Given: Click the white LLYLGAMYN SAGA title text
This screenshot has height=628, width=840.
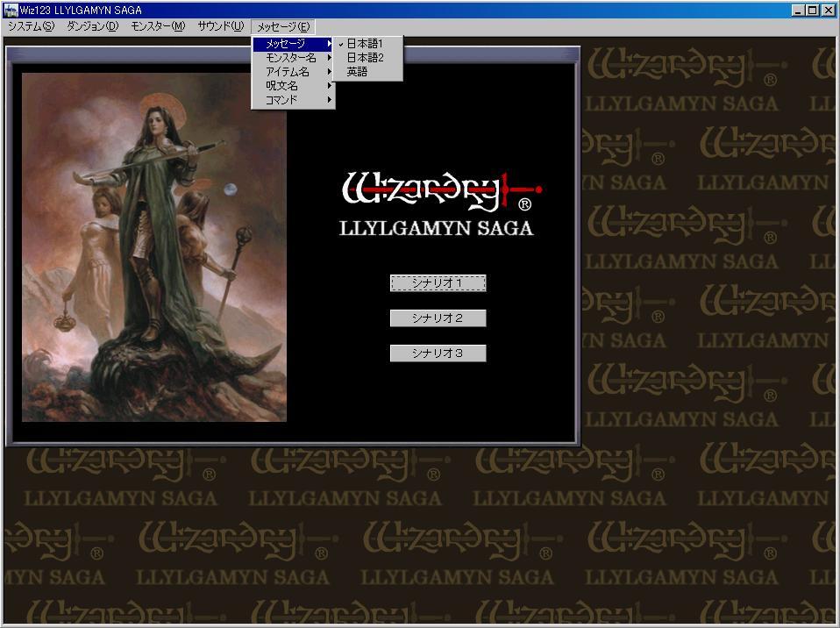Looking at the screenshot, I should point(436,228).
